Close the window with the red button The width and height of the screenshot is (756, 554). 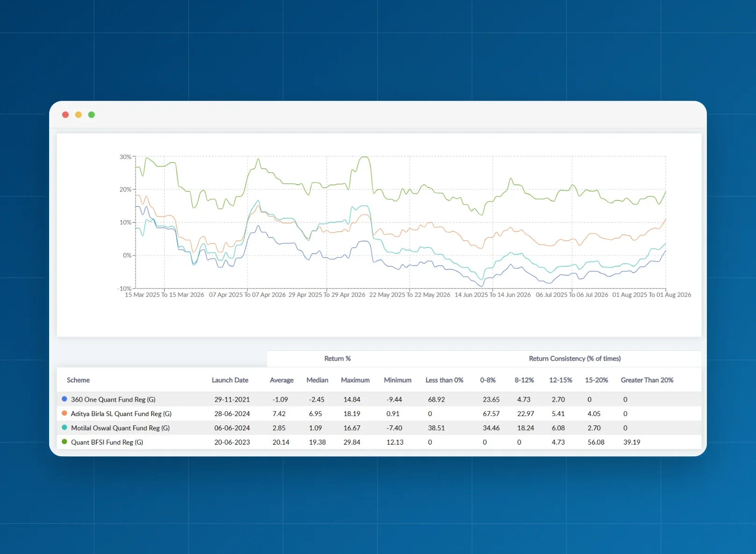coord(65,115)
